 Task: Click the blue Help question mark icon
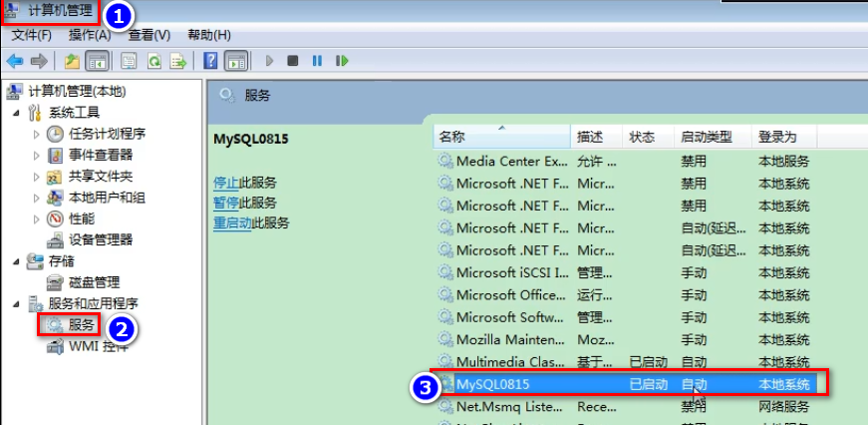[x=210, y=61]
